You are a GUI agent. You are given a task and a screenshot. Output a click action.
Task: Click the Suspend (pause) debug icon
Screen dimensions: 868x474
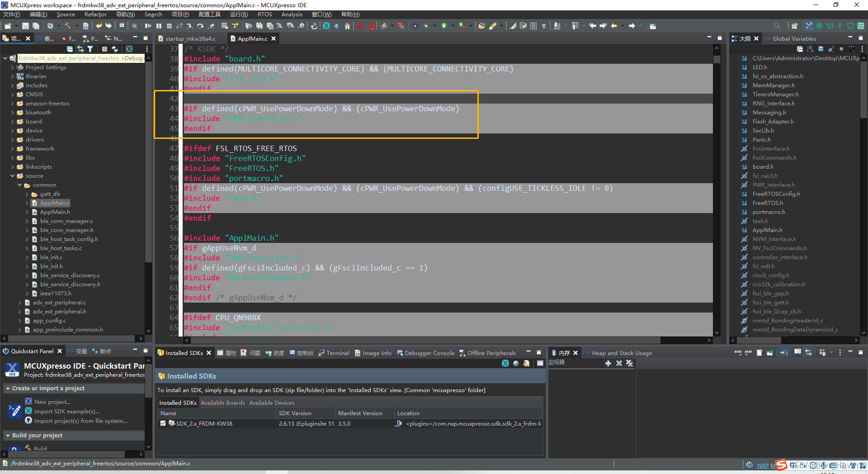tap(159, 26)
